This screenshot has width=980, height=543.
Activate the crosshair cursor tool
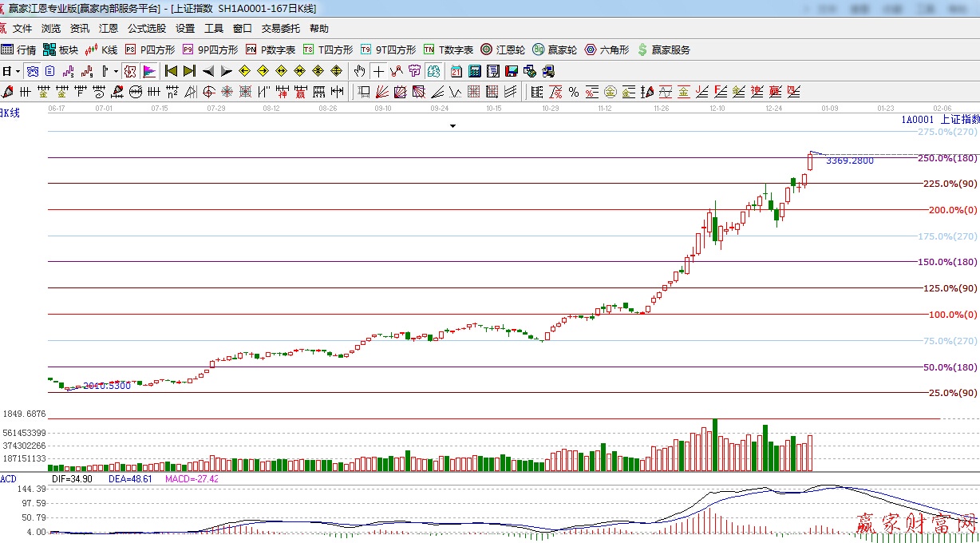point(378,71)
